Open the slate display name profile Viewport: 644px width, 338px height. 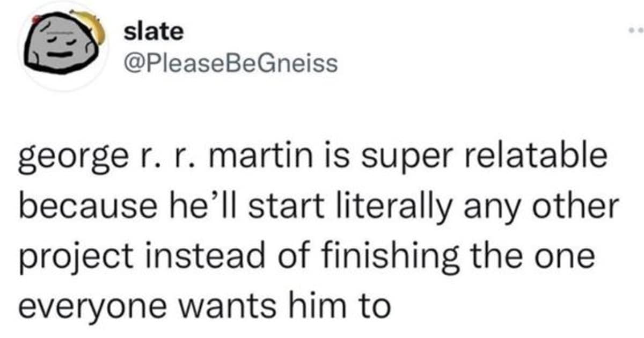pyautogui.click(x=153, y=33)
